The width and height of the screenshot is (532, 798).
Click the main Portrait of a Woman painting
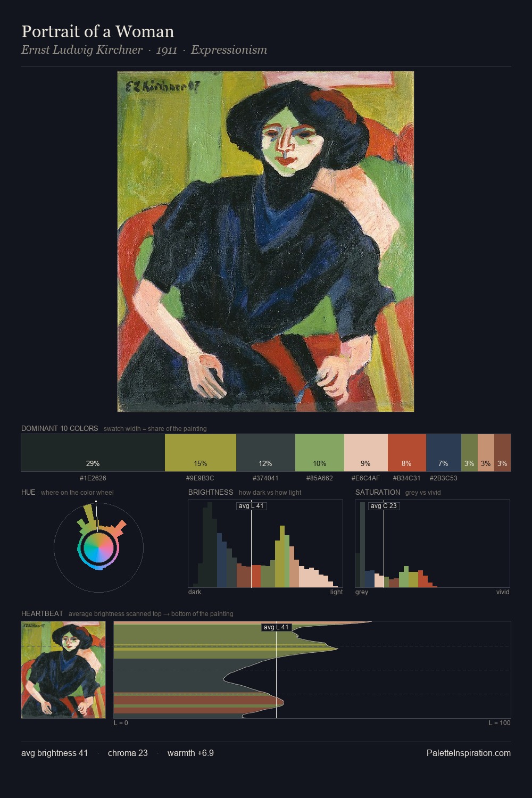pyautogui.click(x=265, y=242)
